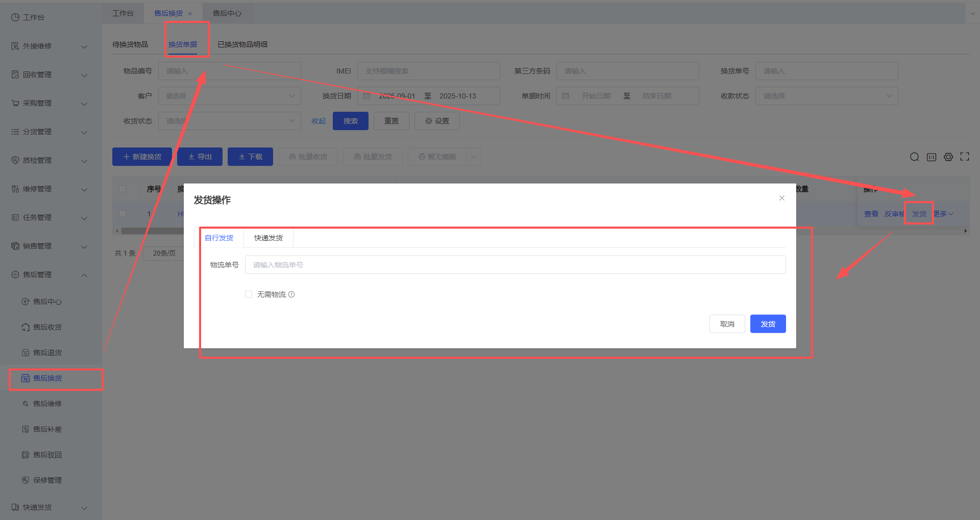The image size is (980, 520).
Task: Toggle fullscreen view icon
Action: pyautogui.click(x=964, y=157)
